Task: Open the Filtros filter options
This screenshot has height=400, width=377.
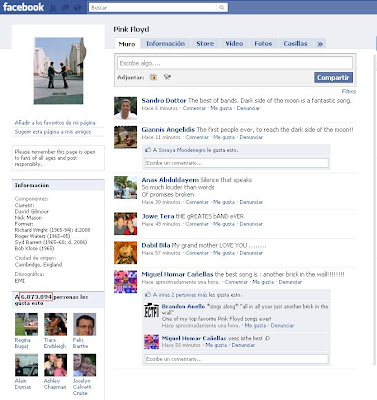Action: coord(349,91)
